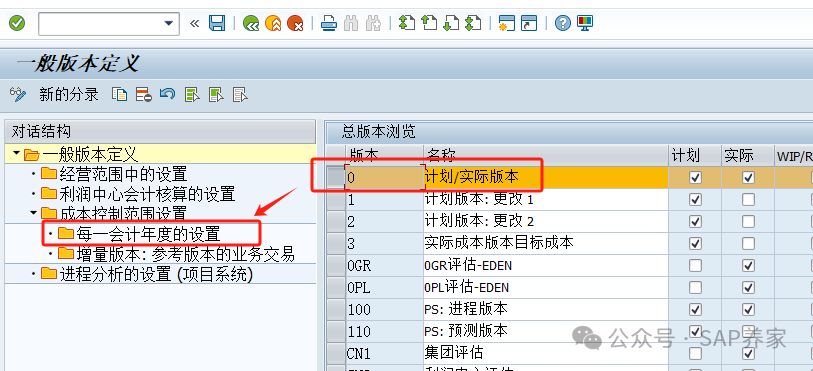Click name cell 实际成本版本目标成本
The height and width of the screenshot is (371, 813).
coord(546,244)
